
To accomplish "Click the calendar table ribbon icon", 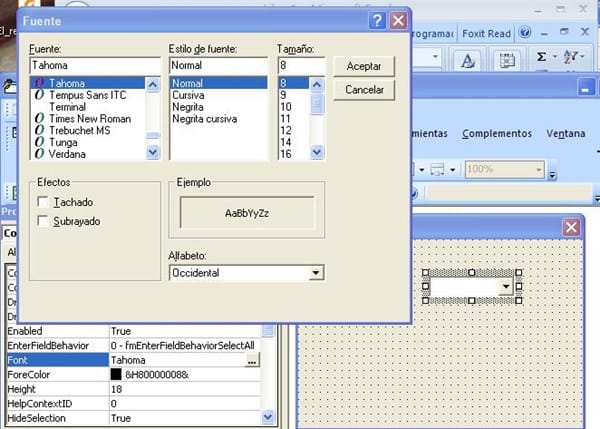I will coord(507,60).
